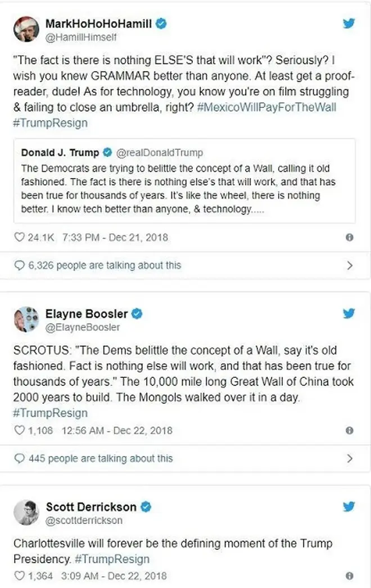
Task: Open the quoted Donald J. Trump tweet
Action: click(184, 182)
